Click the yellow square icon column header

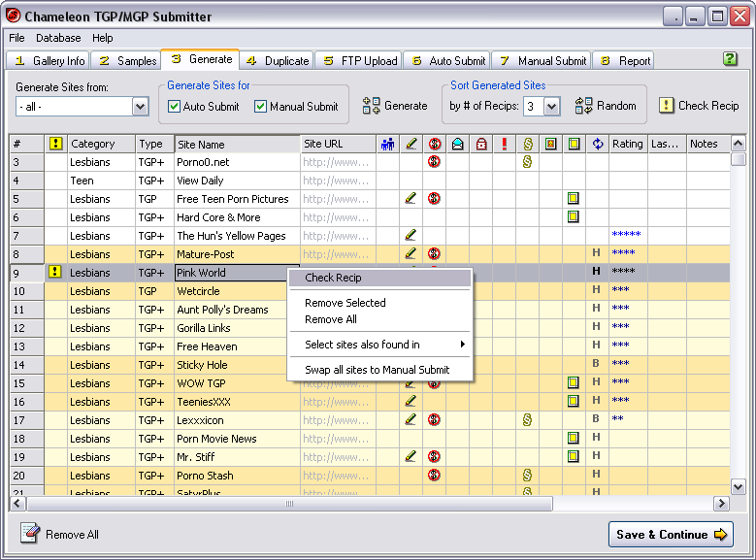pos(574,144)
